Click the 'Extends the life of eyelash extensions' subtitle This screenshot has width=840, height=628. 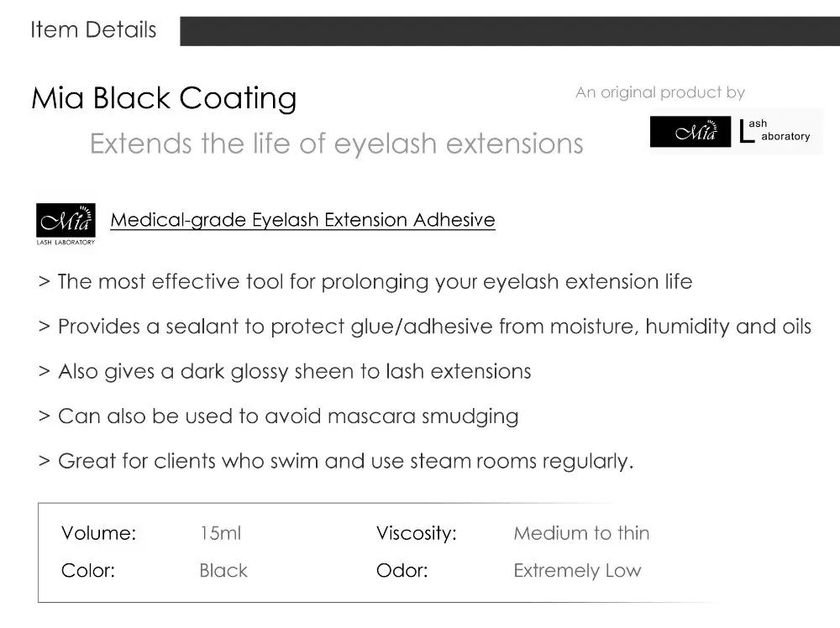click(336, 144)
